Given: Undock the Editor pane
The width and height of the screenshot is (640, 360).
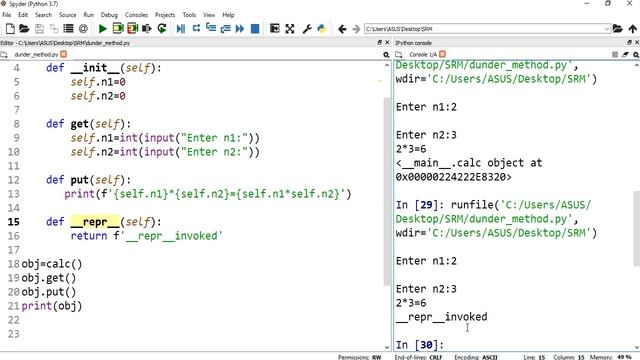Looking at the screenshot, I should click(380, 42).
